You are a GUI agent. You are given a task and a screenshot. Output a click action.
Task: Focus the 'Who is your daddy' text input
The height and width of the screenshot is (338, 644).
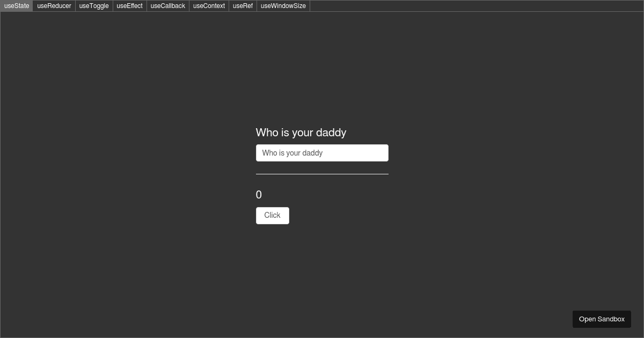322,153
